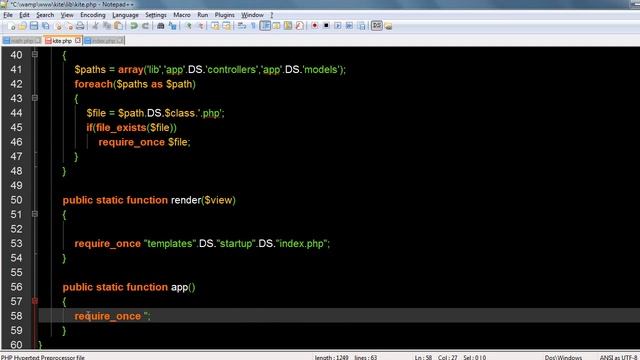Click the Stop recording black square icon
This screenshot has height=360, width=640.
pos(326,26)
